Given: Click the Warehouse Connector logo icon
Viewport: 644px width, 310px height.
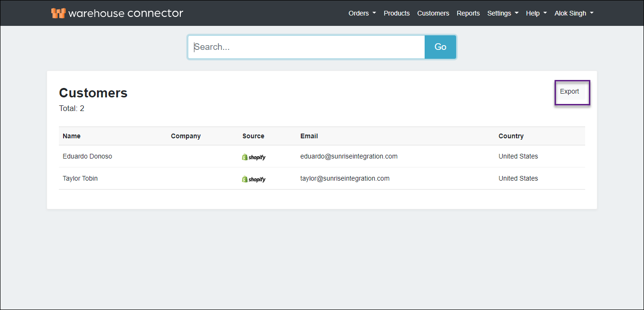Looking at the screenshot, I should coord(58,13).
